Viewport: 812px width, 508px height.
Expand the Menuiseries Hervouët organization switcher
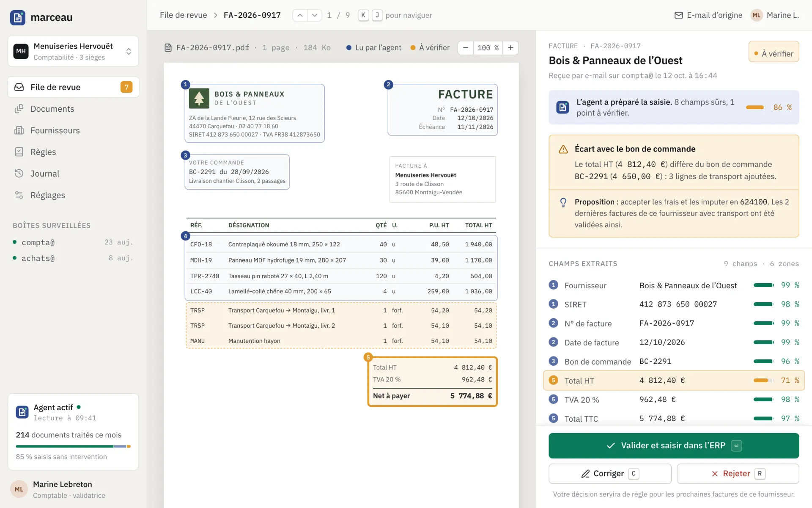point(73,51)
